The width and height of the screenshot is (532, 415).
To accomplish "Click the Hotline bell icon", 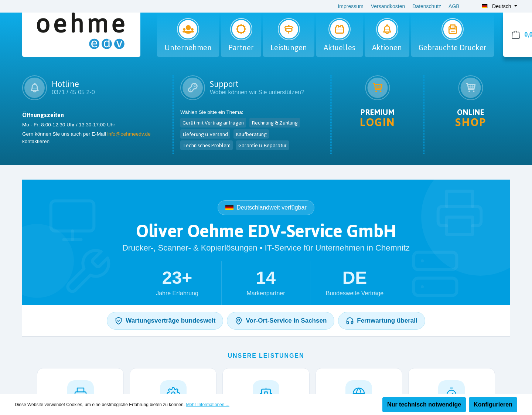I will [35, 88].
